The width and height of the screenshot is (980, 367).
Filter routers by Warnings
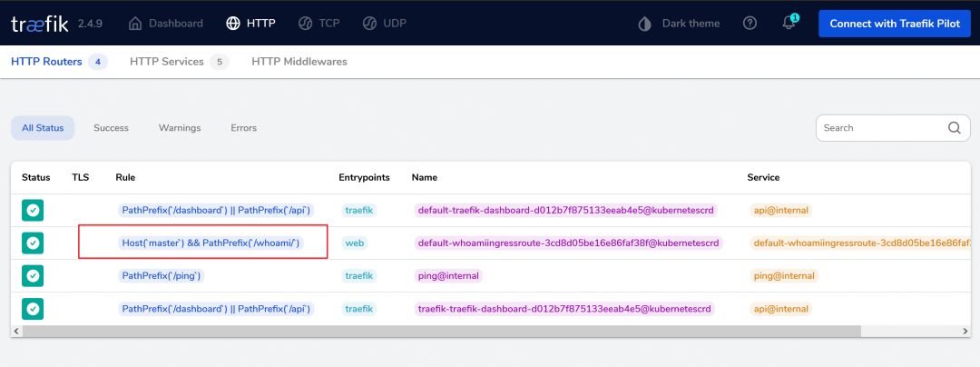[180, 127]
